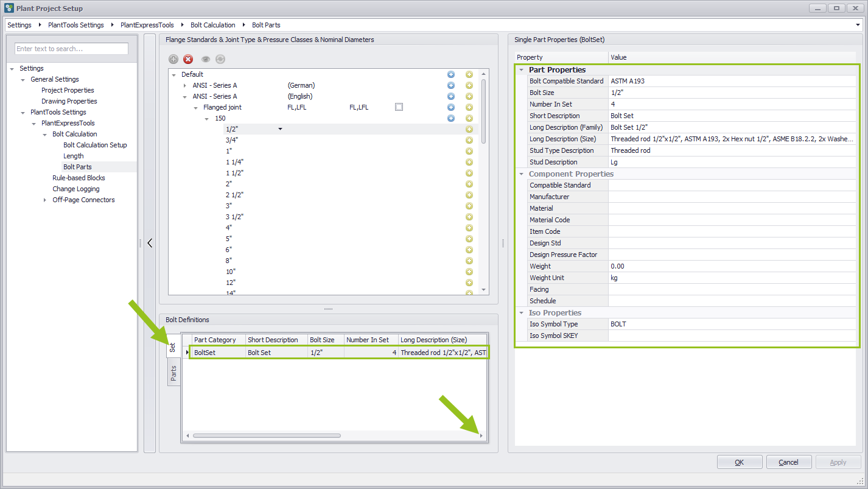Viewport: 868px width, 489px height.
Task: Click PlantTools Settings in the breadcrumb
Action: 76,25
